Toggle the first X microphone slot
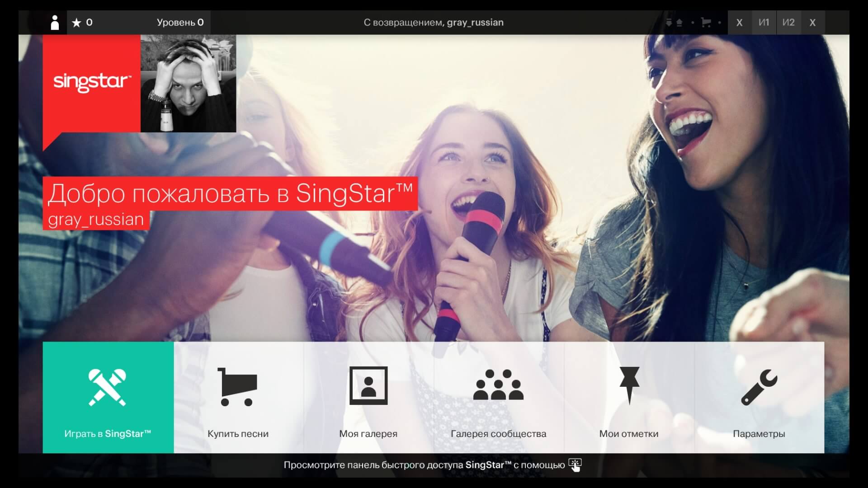868x488 pixels. (740, 22)
